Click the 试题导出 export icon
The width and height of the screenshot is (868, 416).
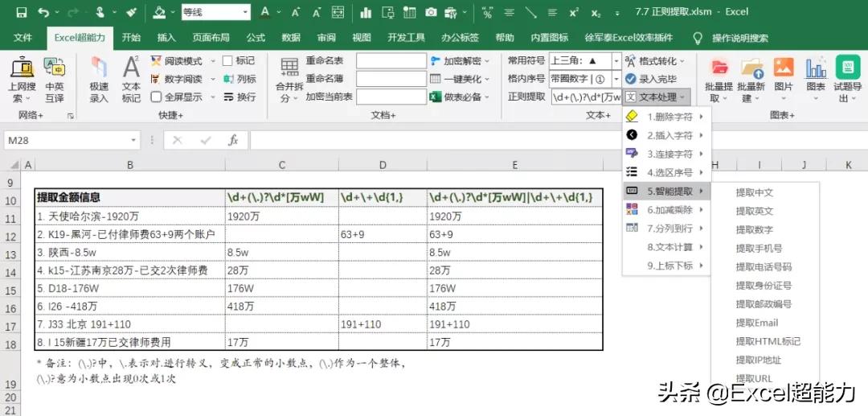(848, 67)
